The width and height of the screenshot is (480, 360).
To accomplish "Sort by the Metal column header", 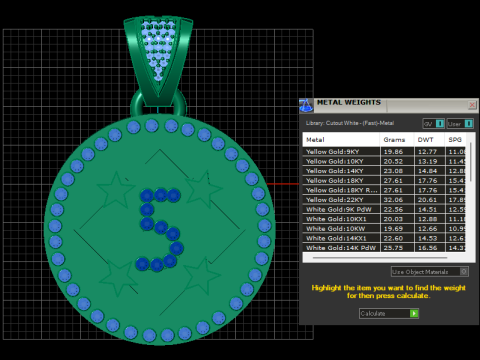I will (x=341, y=140).
